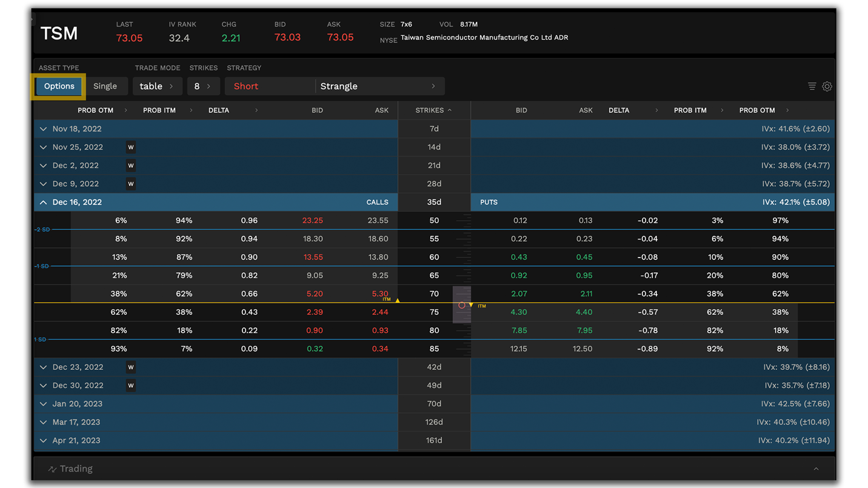The image size is (868, 488).
Task: Click the circular price slider thumb near strike 70
Action: tap(462, 306)
